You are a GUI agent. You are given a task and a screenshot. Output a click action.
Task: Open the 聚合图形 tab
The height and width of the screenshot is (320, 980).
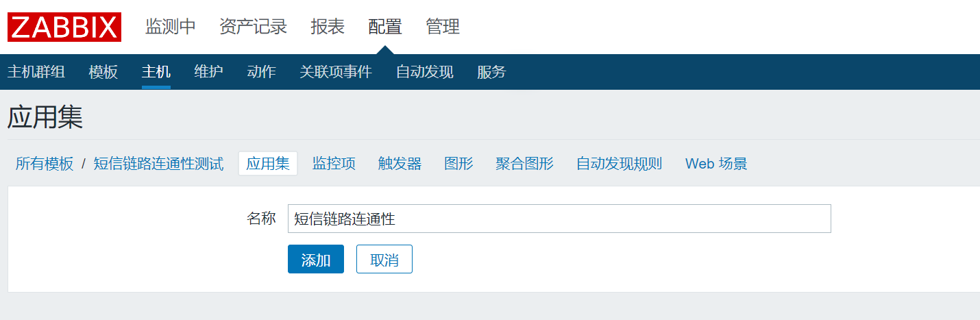[524, 164]
